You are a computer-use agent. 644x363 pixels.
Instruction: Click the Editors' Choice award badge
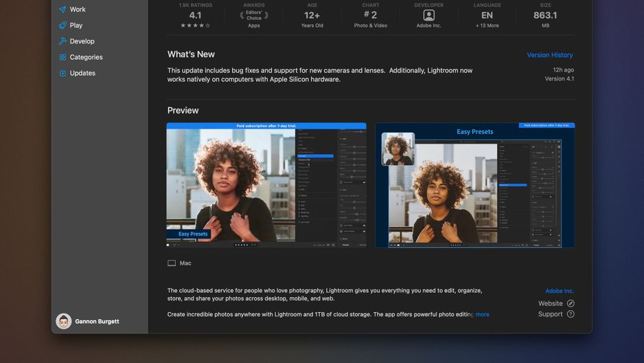point(254,16)
